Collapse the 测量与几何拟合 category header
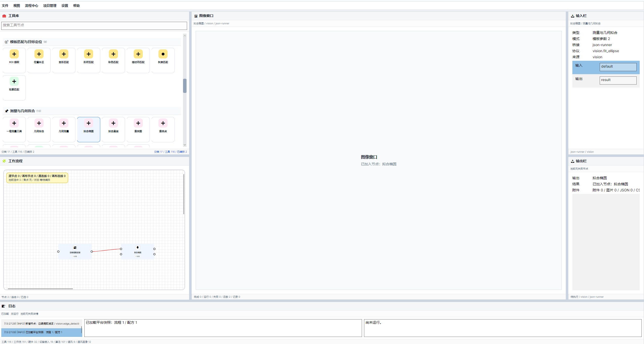 coord(92,111)
